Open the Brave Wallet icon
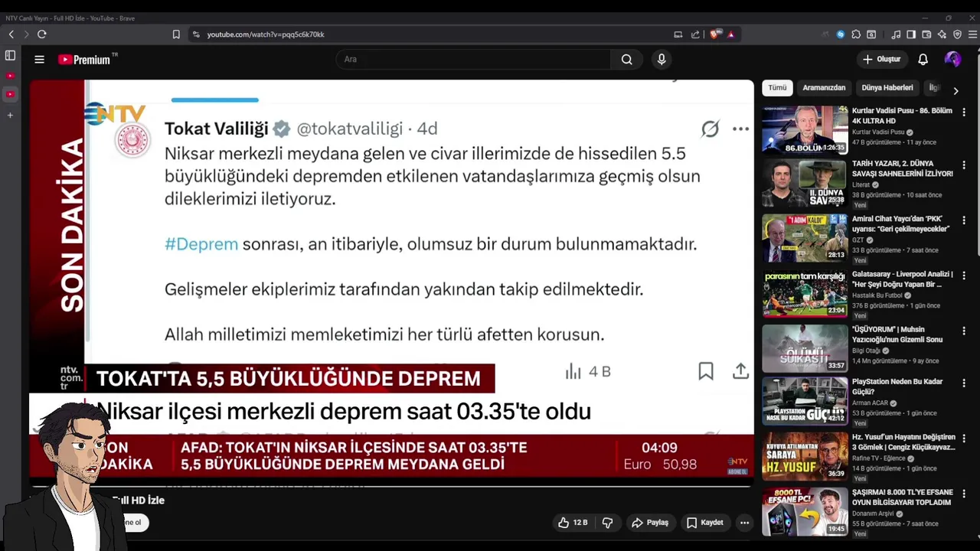Screen dimensions: 980x551 [926, 34]
